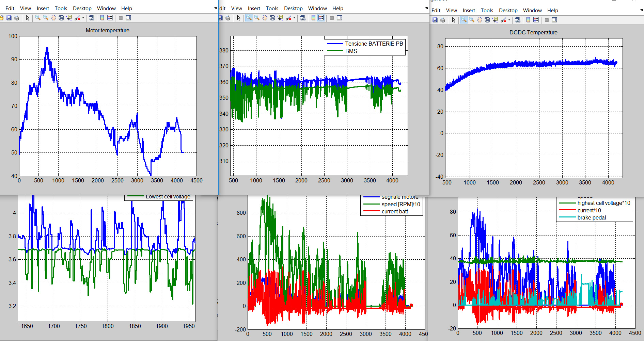Select Edit Plot arrow in Motor temperature window
Screen dimensions: 644x341
click(28, 18)
